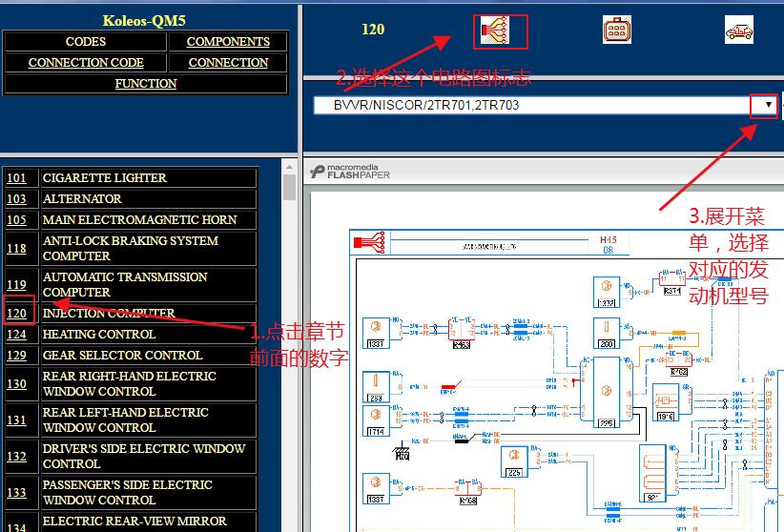
Task: Select the ALTERNATOR row text
Action: click(x=82, y=199)
